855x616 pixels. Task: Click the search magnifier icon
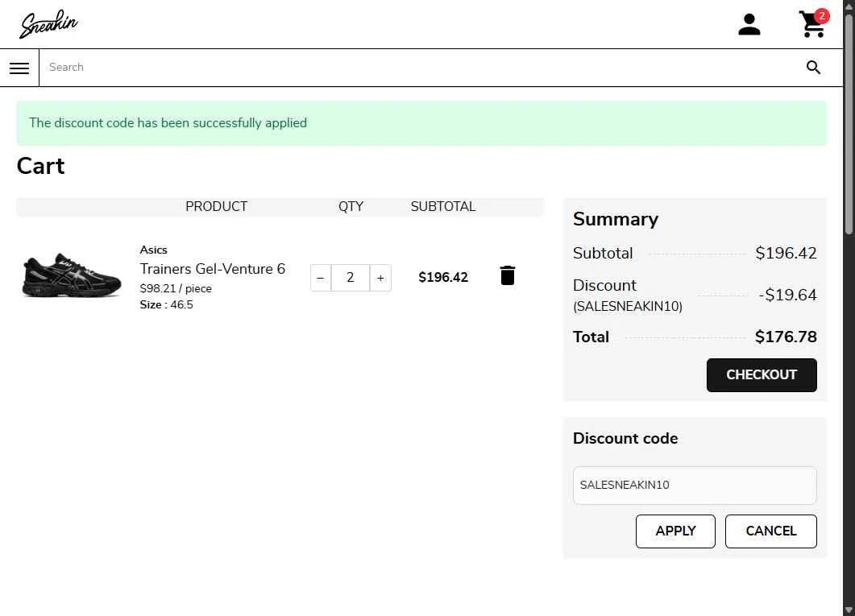[x=813, y=68]
